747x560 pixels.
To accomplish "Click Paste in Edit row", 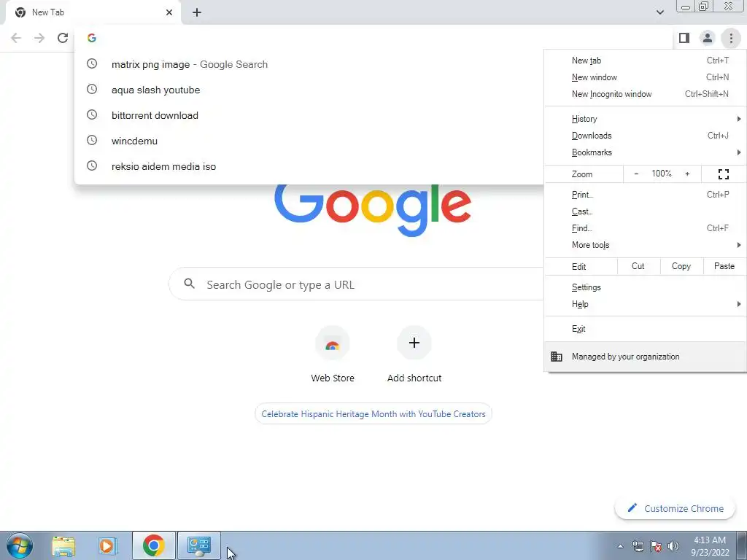I will (x=724, y=266).
